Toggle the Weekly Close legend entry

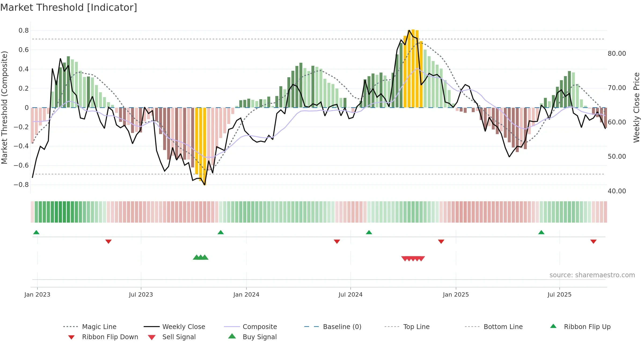click(x=174, y=327)
